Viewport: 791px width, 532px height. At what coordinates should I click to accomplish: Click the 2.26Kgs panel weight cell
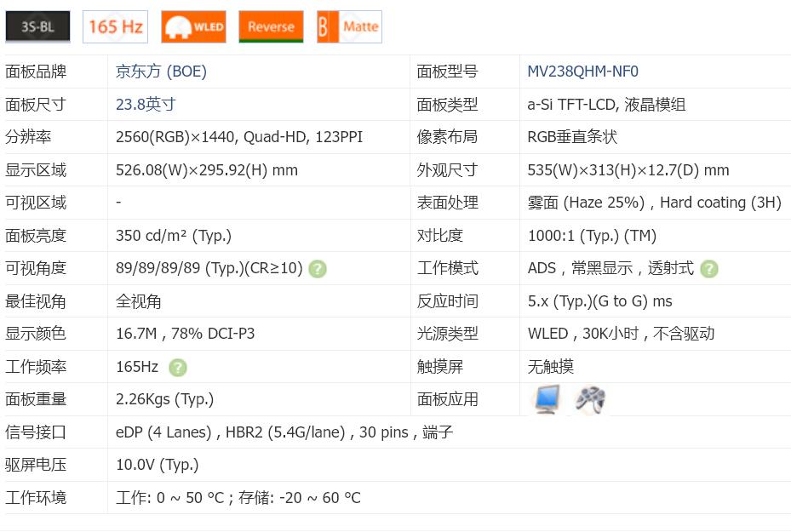(x=164, y=398)
